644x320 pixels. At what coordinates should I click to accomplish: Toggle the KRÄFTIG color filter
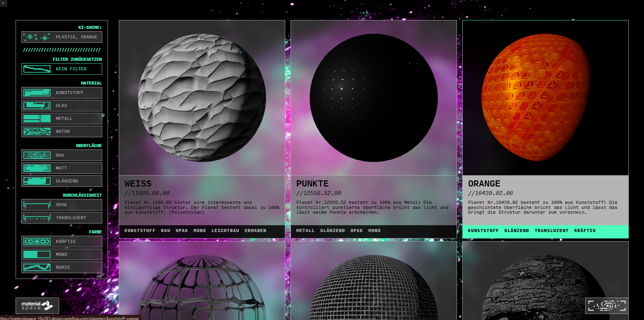click(62, 242)
